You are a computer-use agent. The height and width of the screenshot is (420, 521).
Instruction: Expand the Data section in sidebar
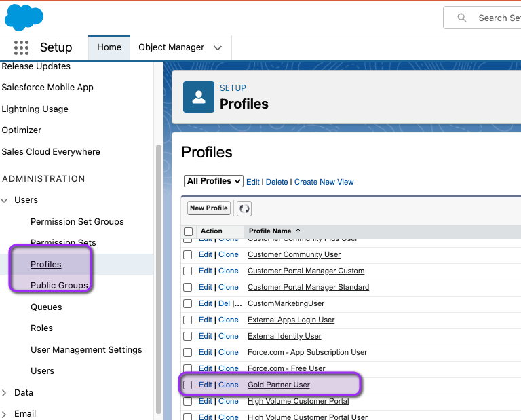click(4, 393)
